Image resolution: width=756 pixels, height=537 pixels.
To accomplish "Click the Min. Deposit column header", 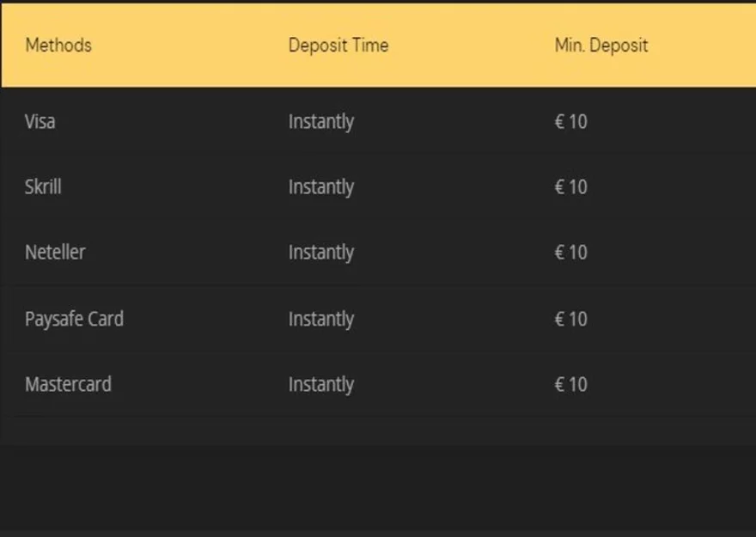I will 601,45.
